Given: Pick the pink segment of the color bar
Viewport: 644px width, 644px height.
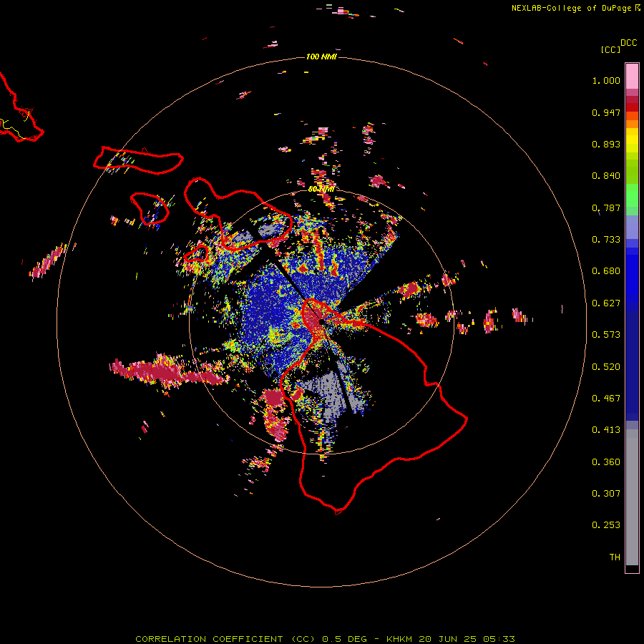Looking at the screenshot, I should click(x=632, y=76).
